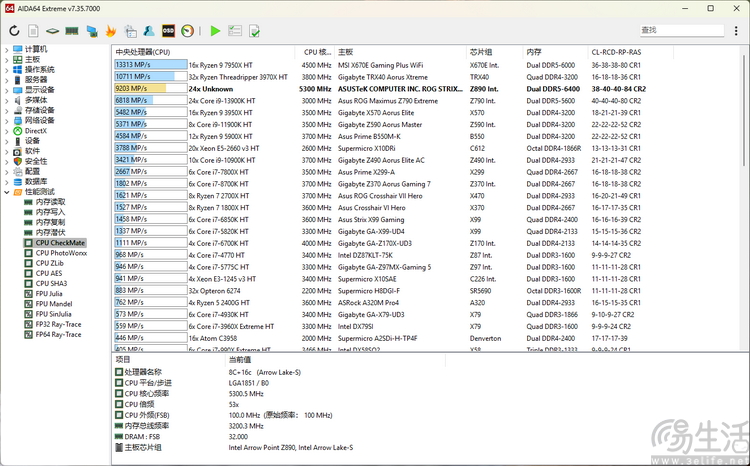Image resolution: width=750 pixels, height=466 pixels.
Task: Select FP32 Ray-Trace benchmark
Action: tap(58, 324)
